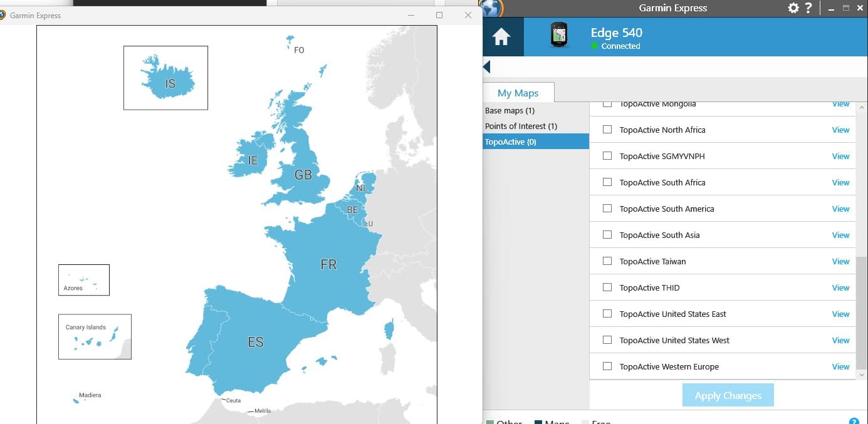Click the Madiera label on the map
This screenshot has width=868, height=424.
click(90, 395)
